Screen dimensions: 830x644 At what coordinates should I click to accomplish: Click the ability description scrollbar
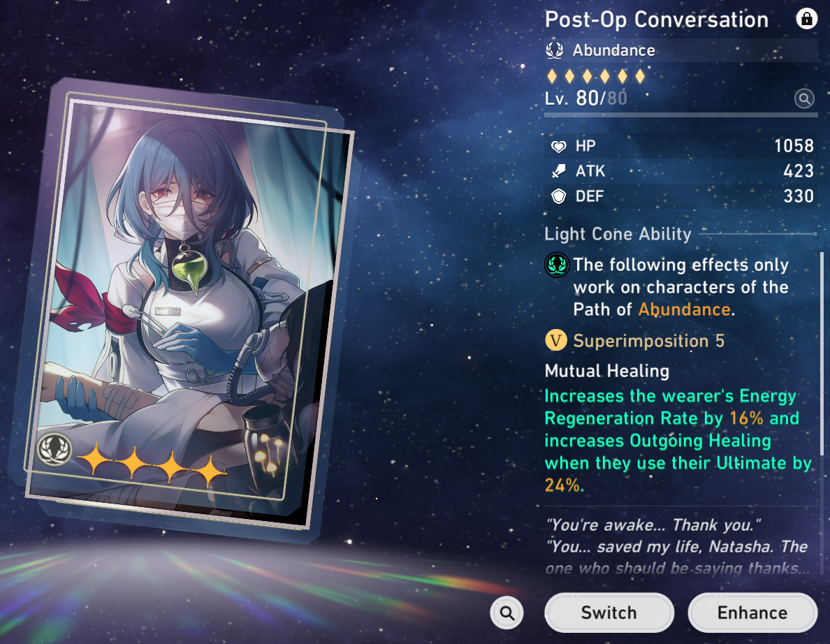[x=822, y=353]
